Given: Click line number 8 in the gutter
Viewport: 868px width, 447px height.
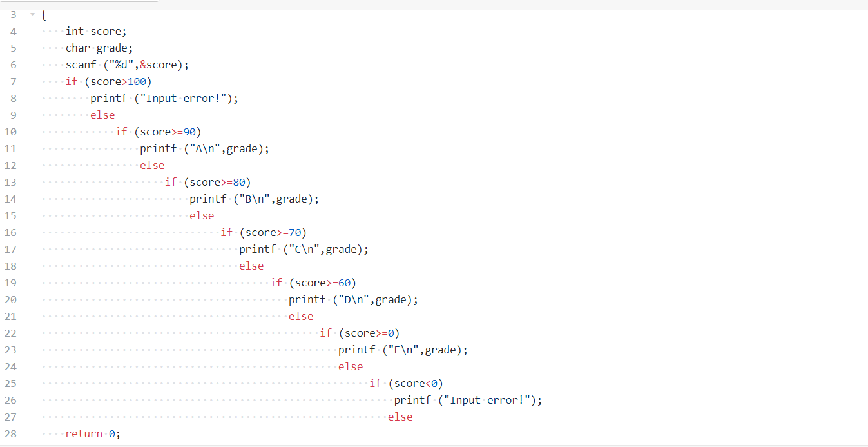Looking at the screenshot, I should click(x=14, y=98).
